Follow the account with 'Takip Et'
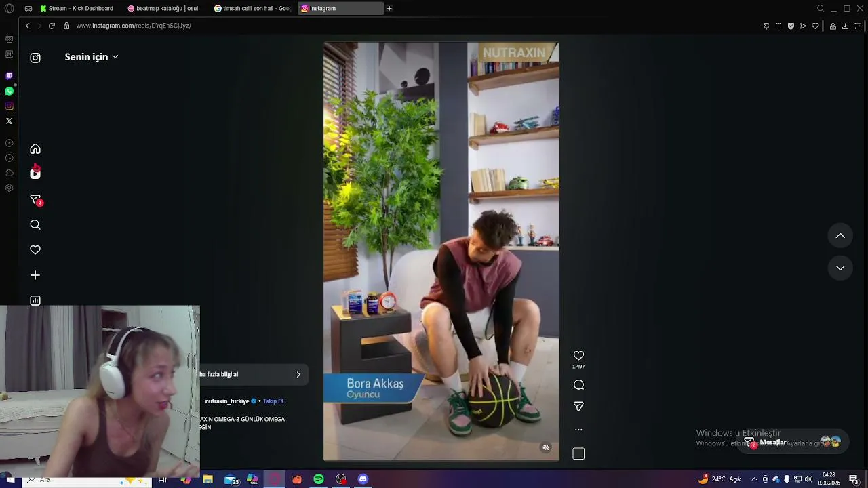This screenshot has height=488, width=868. (273, 401)
